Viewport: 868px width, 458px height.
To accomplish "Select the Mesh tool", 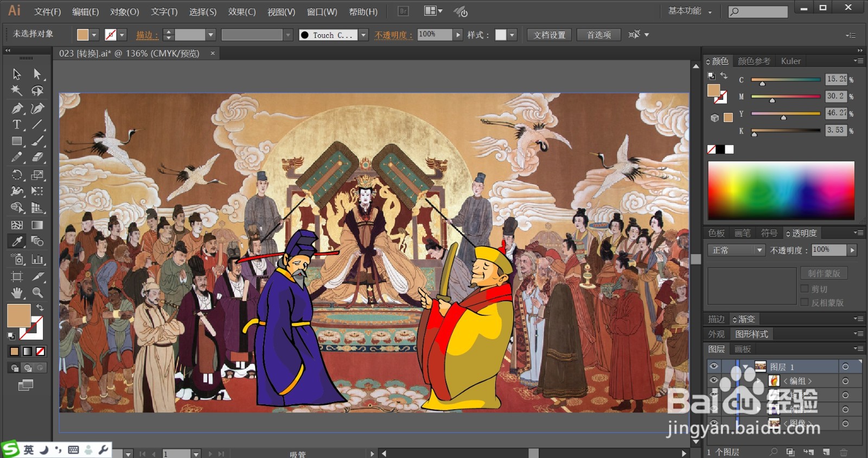I will (x=17, y=225).
